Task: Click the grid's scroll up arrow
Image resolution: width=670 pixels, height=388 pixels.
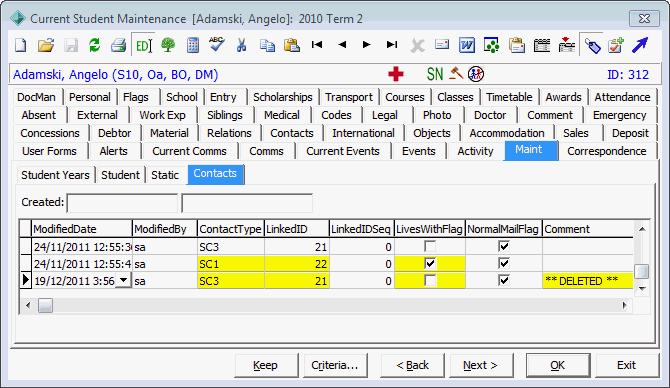Action: pos(642,229)
